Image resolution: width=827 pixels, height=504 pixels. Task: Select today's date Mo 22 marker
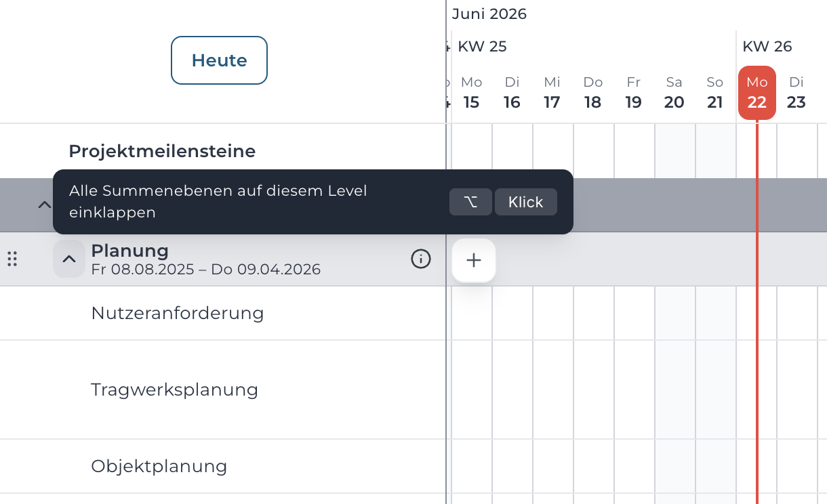coord(757,93)
